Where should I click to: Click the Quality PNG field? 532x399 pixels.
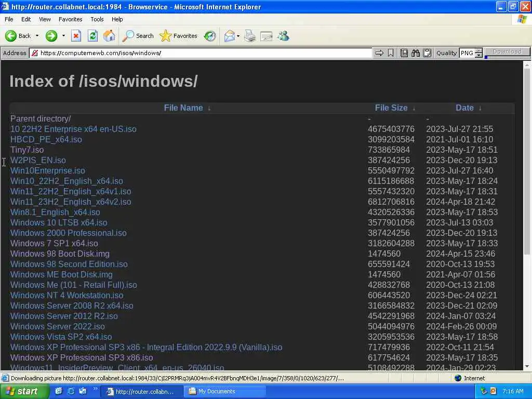click(467, 53)
